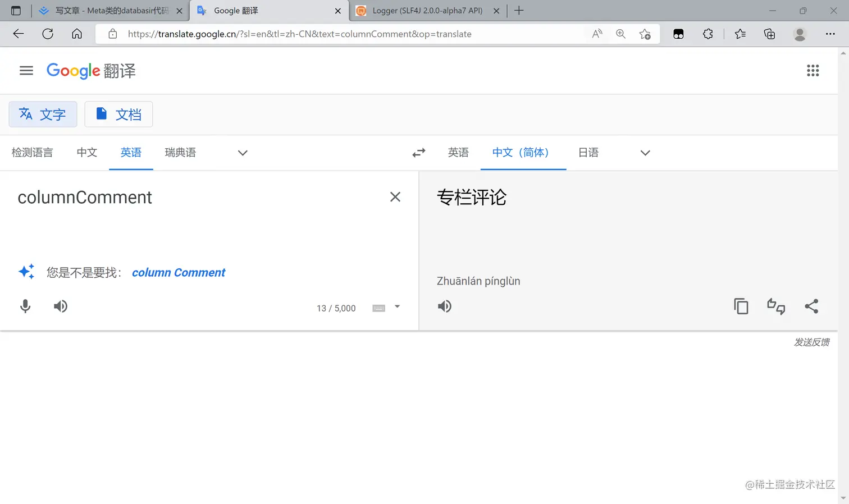Activate the read aloud icon in address bar
This screenshot has height=504, width=849.
(597, 34)
